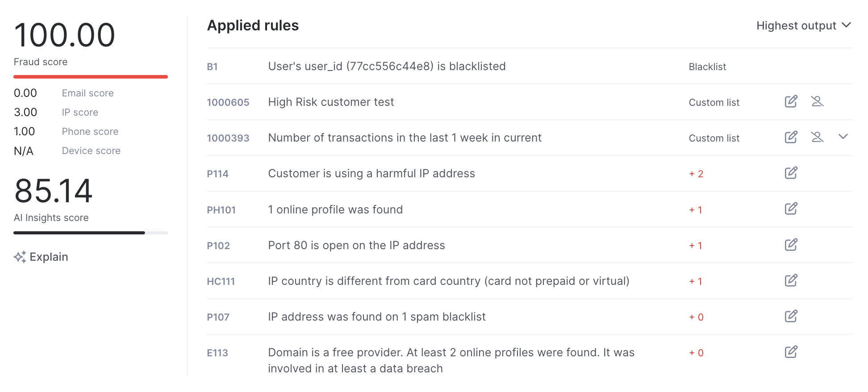Image resolution: width=868 pixels, height=392 pixels.
Task: Toggle user exclusion for rule 1000393
Action: click(x=817, y=138)
